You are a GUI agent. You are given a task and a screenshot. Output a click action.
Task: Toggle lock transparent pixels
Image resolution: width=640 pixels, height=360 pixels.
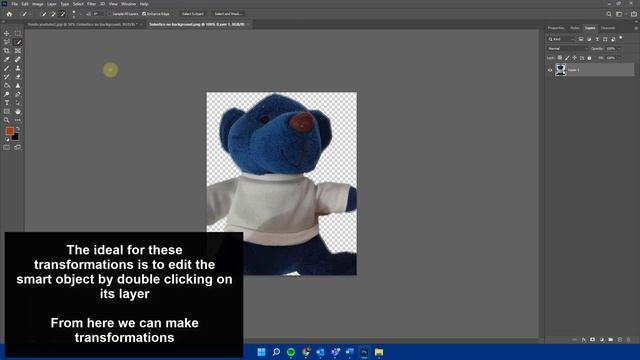560,58
